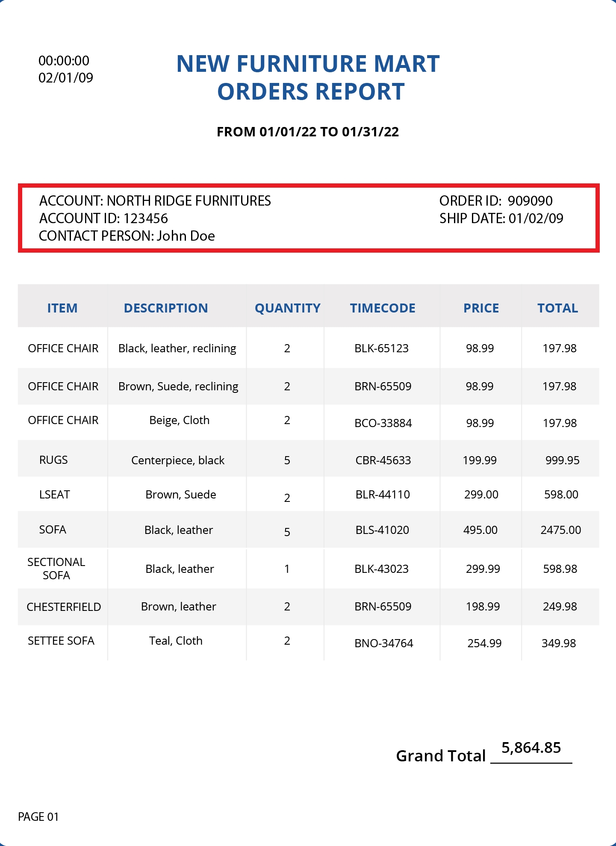
Task: Click the PAGE 01 footer label
Action: pos(38,817)
